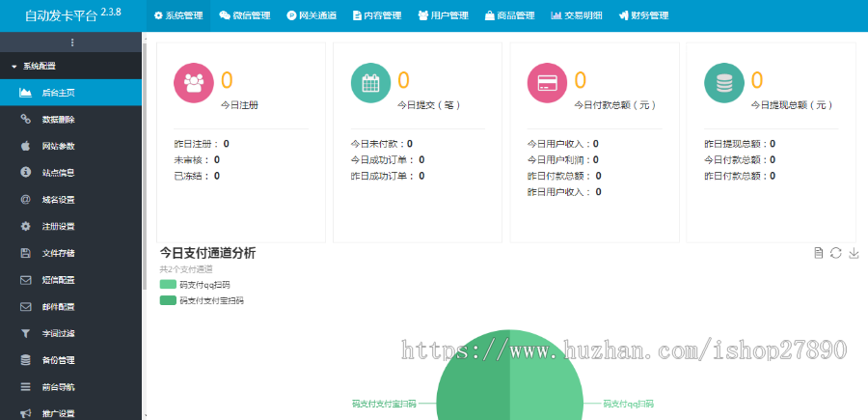Open 短信配置 via its envelope icon
The height and width of the screenshot is (420, 868).
coord(25,280)
